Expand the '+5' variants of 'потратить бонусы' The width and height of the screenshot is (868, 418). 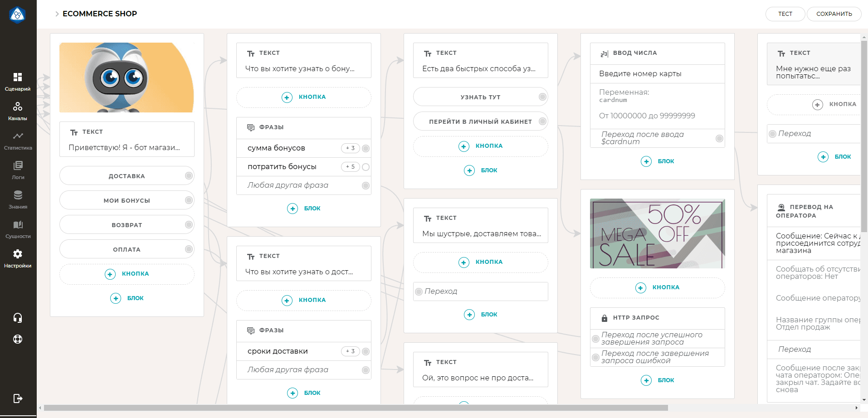point(350,167)
